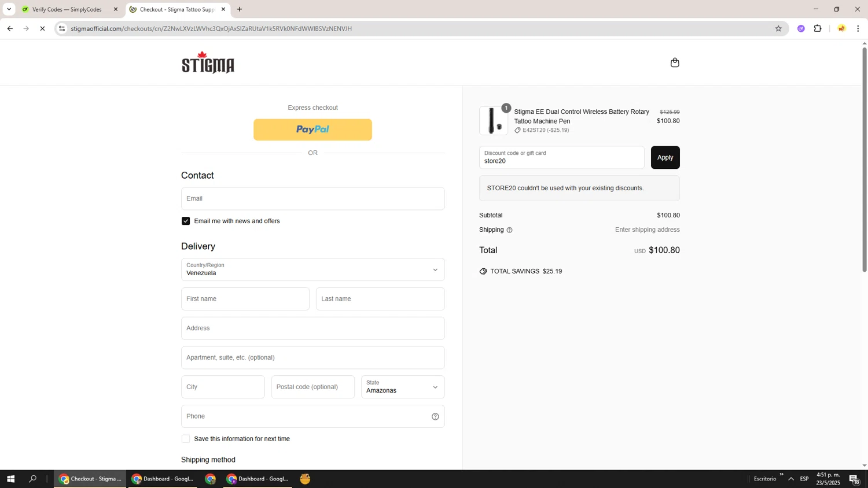This screenshot has width=868, height=488.
Task: Click the product title Stigma EE Dual Control
Action: (x=582, y=116)
